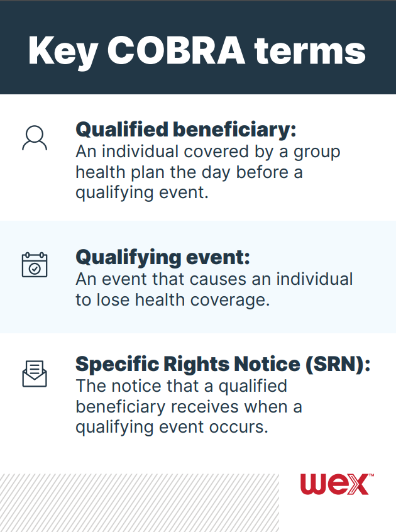Click text 'An event that causes an individual'

point(214,279)
